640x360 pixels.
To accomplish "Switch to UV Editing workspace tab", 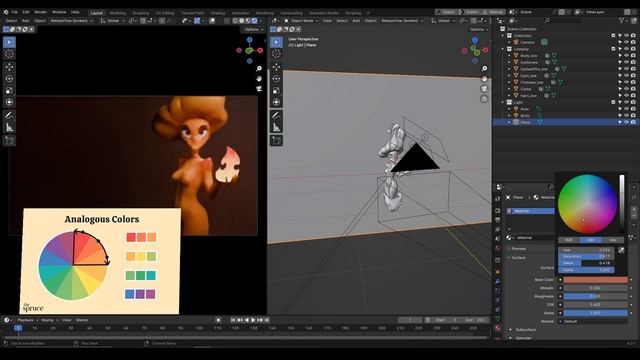I will 165,13.
